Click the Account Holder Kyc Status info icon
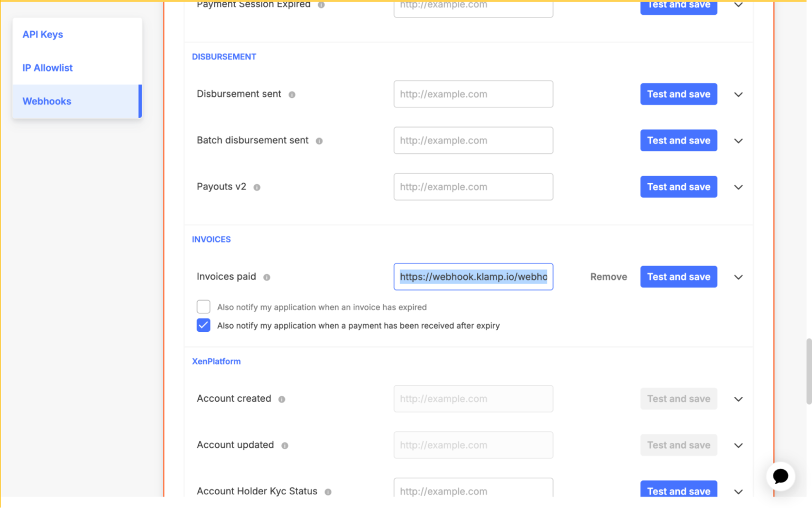 point(328,492)
